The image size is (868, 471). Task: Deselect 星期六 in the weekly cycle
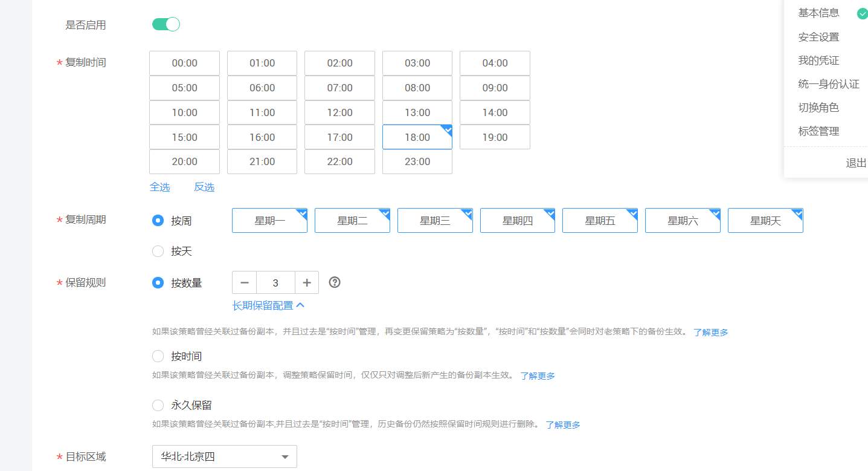click(683, 221)
